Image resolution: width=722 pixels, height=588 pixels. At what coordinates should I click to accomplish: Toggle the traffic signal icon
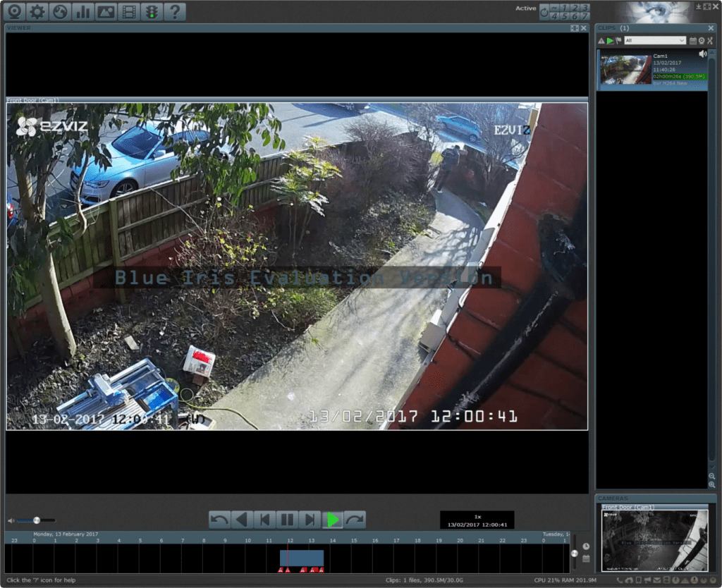151,11
